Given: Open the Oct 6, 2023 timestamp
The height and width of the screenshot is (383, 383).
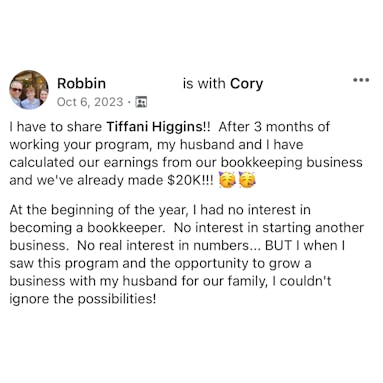Looking at the screenshot, I should tap(90, 102).
